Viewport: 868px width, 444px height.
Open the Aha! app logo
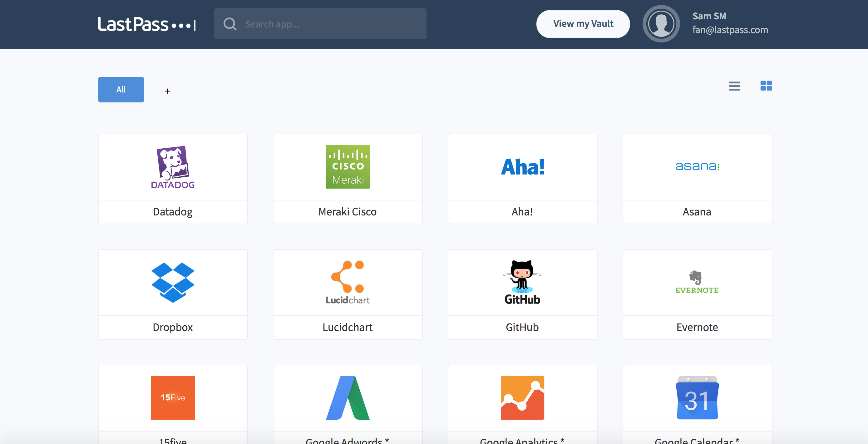522,167
